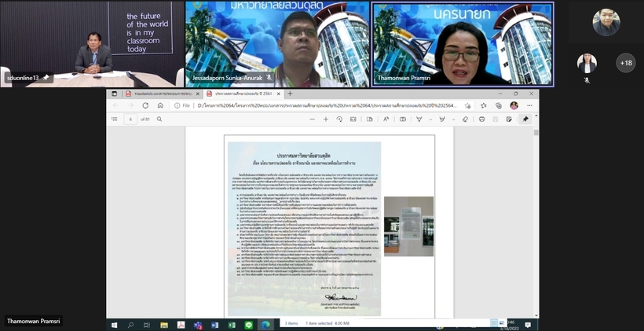
Task: Select Jessadaporn Sunka-Anurak video tile
Action: point(277,44)
